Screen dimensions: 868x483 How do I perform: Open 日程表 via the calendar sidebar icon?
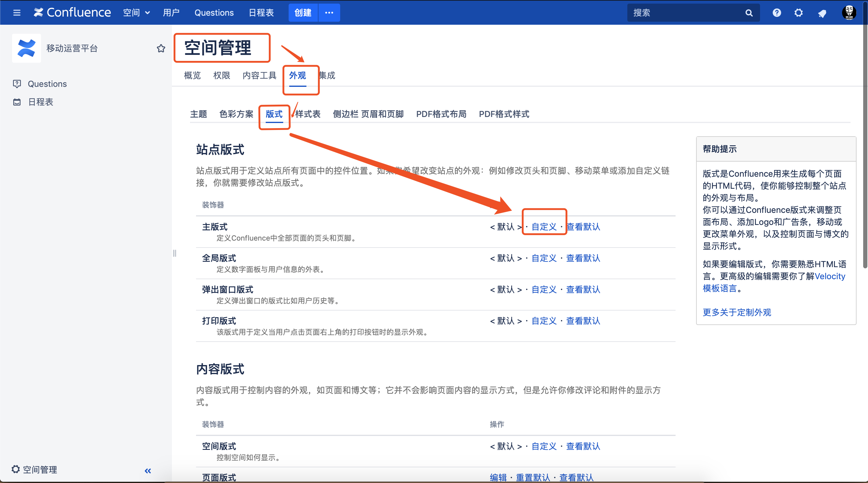[x=17, y=102]
